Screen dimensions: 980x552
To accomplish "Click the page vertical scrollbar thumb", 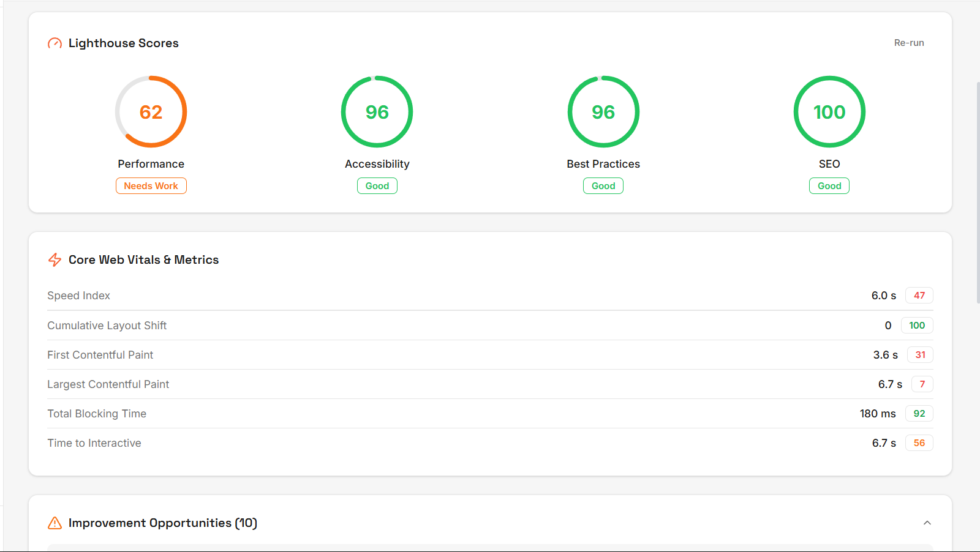I will [x=978, y=193].
